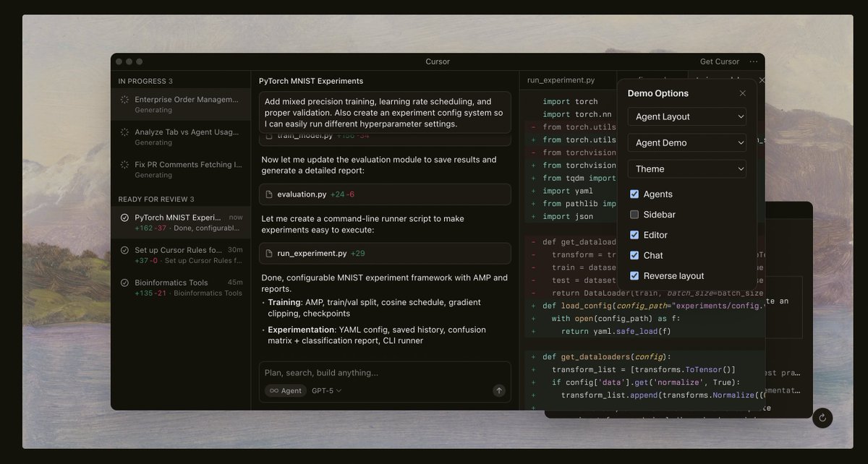Click the checkmark icon for PyTorch MNIST Experiments
Image resolution: width=868 pixels, height=464 pixels.
(124, 218)
